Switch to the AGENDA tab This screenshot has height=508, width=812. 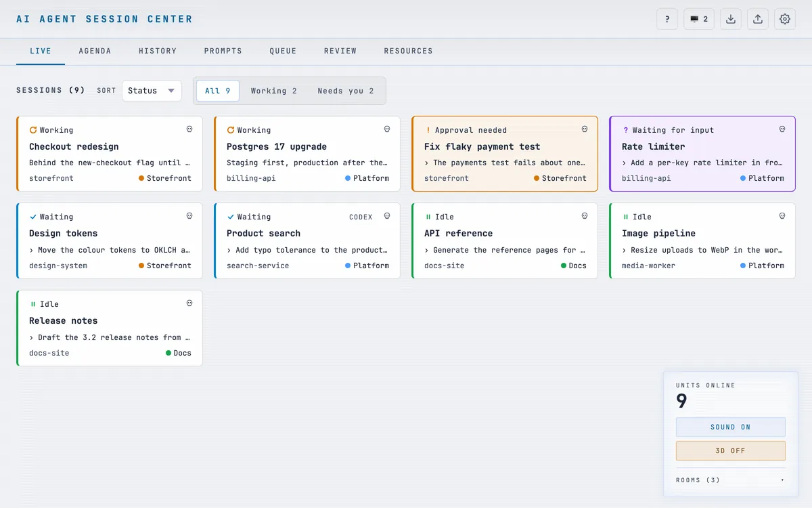(95, 51)
